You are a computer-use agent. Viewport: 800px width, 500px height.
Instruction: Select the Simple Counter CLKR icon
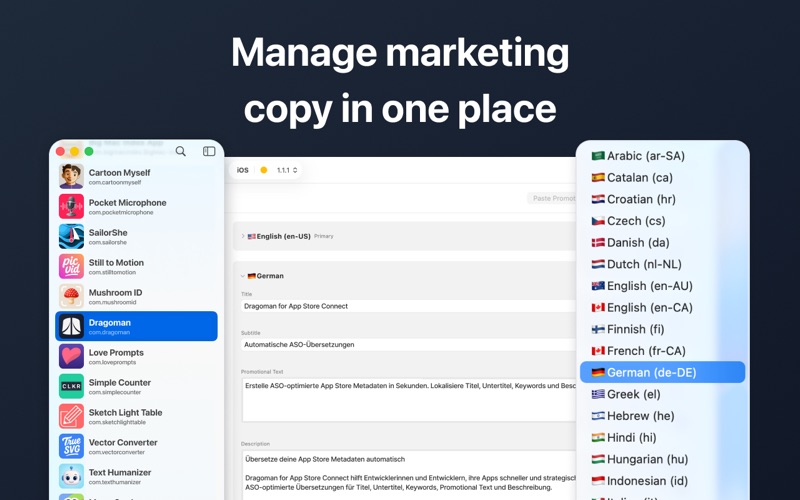(71, 386)
